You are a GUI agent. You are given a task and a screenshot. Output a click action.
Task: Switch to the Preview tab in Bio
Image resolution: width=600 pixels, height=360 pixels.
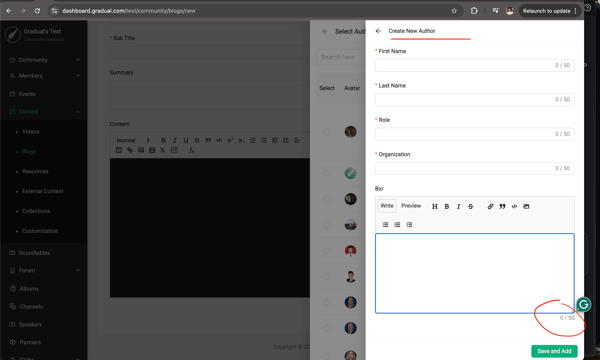click(411, 206)
